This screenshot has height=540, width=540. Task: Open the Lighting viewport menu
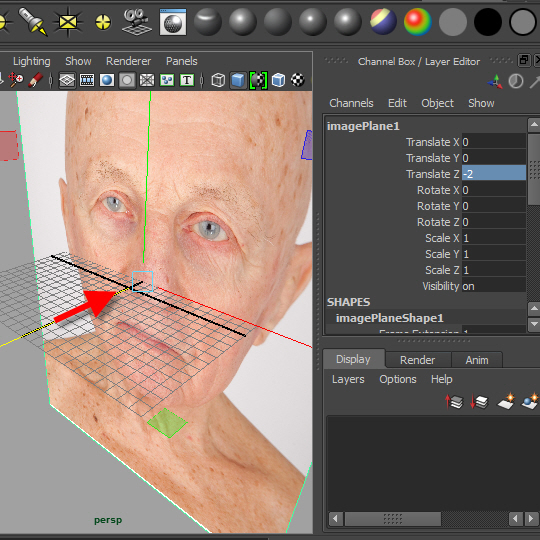point(32,61)
